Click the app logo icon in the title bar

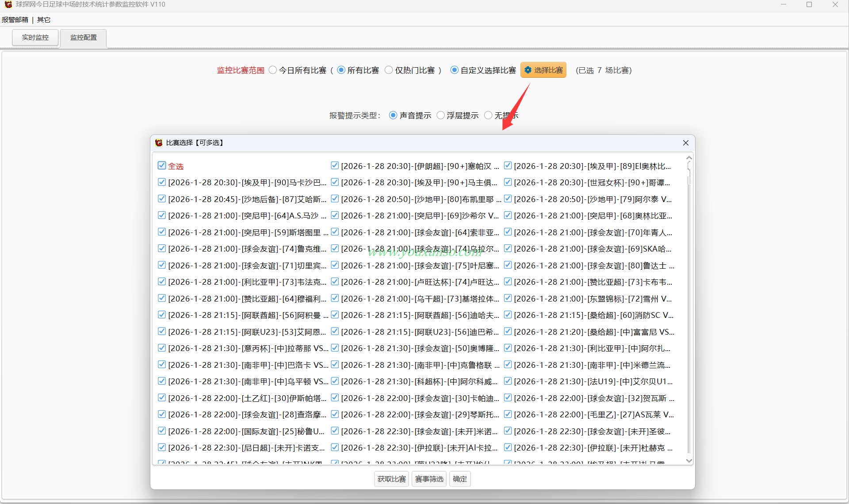(8, 4)
